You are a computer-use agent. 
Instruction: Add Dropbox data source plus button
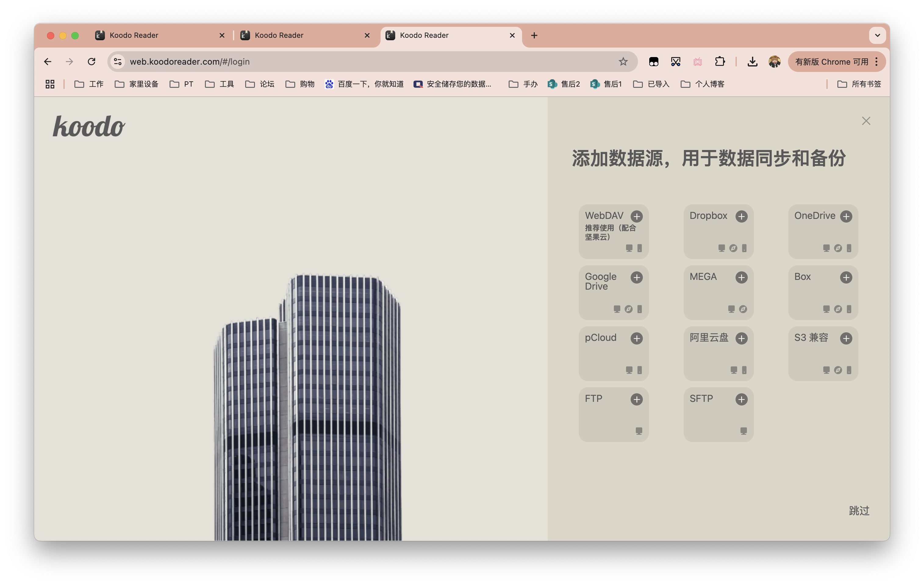pos(741,216)
